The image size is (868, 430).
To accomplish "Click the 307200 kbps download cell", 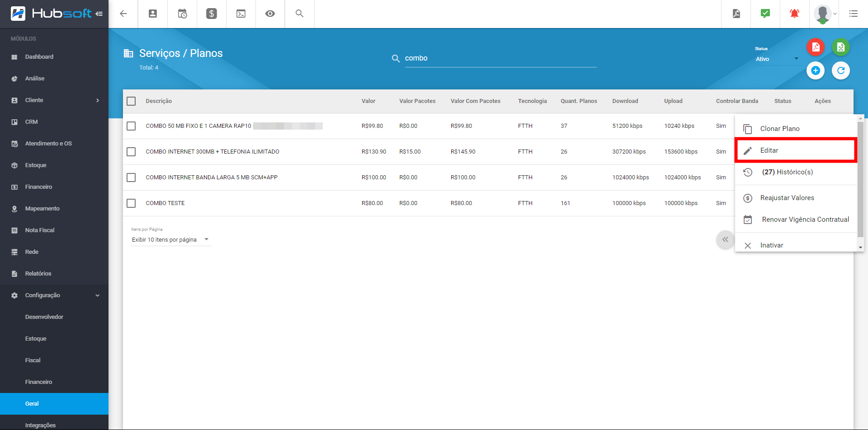I will [629, 152].
